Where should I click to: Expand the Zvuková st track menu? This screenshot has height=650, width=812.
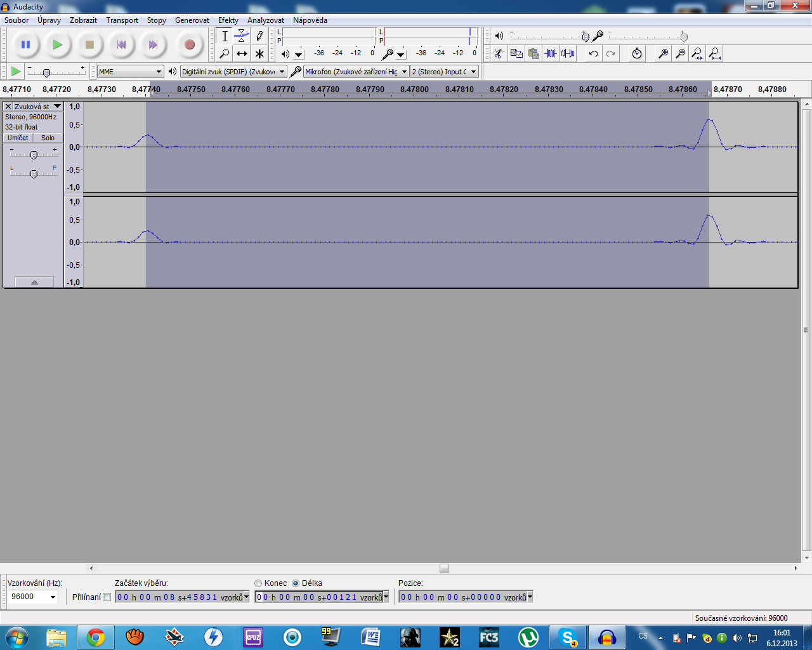click(x=57, y=107)
